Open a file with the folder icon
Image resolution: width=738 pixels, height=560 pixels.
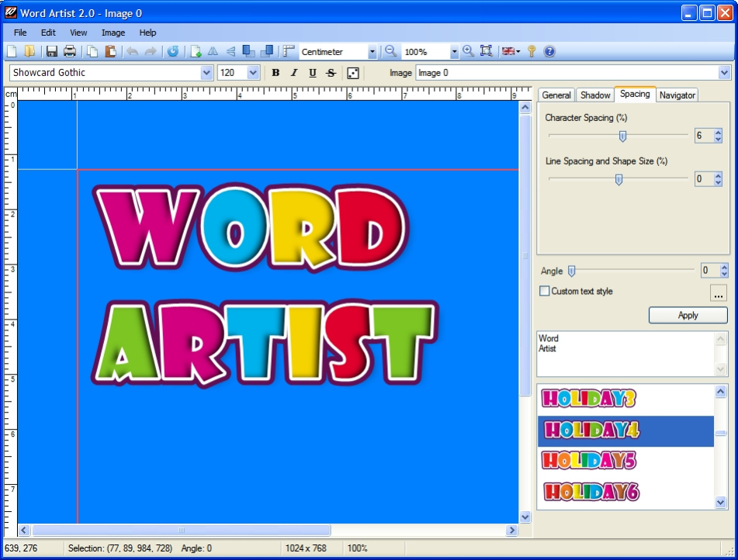29,51
